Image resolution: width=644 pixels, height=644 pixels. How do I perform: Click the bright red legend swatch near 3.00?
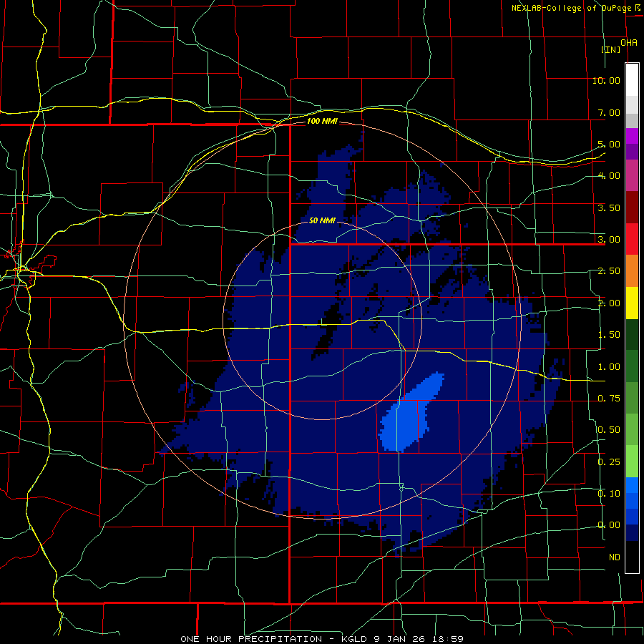tap(632, 239)
